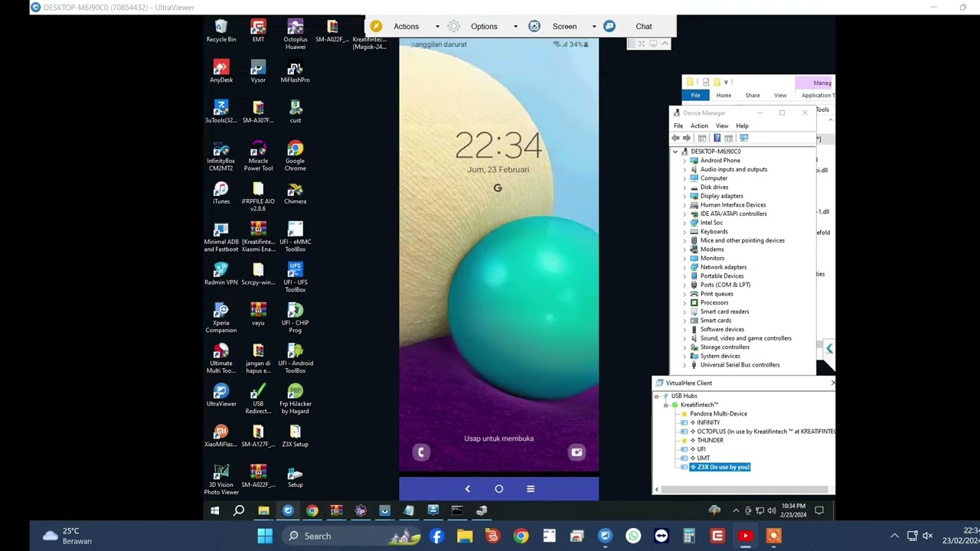Open Frp Hijacker by Hagard shortcut
The width and height of the screenshot is (980, 551).
[295, 400]
